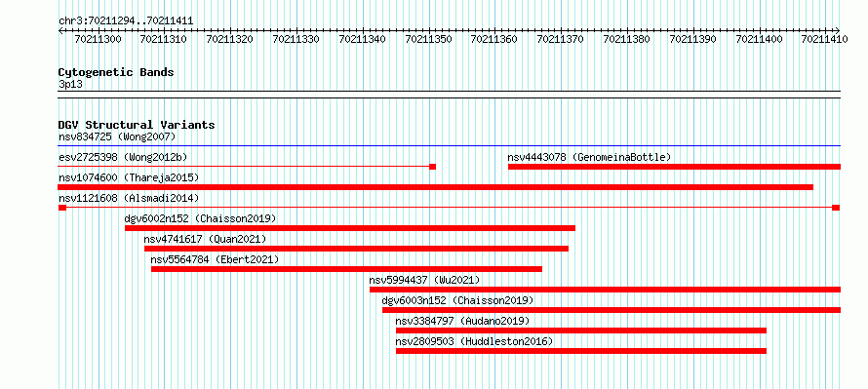Click the 3p13 cytogenetic band bar

pos(450,95)
